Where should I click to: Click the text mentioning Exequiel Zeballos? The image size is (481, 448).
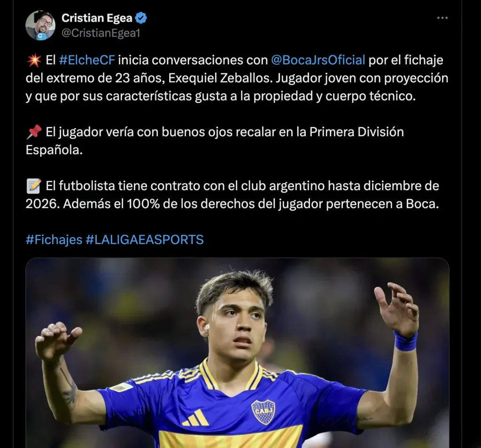click(220, 78)
